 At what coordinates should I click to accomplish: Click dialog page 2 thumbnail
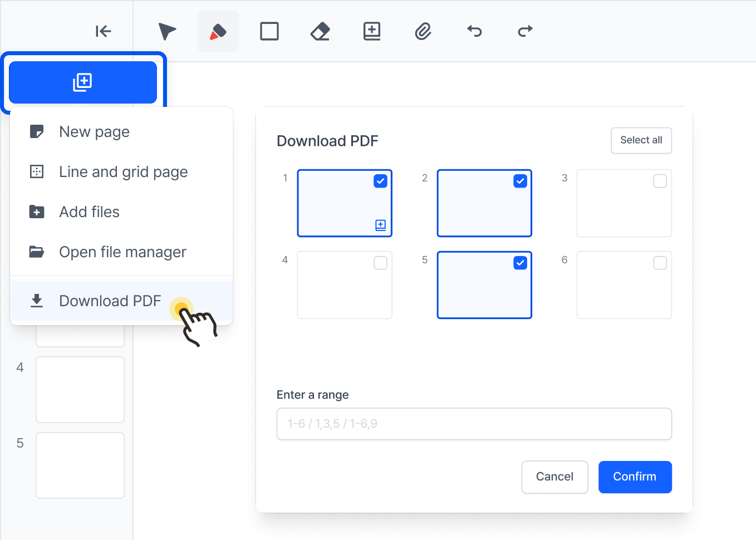tap(484, 203)
